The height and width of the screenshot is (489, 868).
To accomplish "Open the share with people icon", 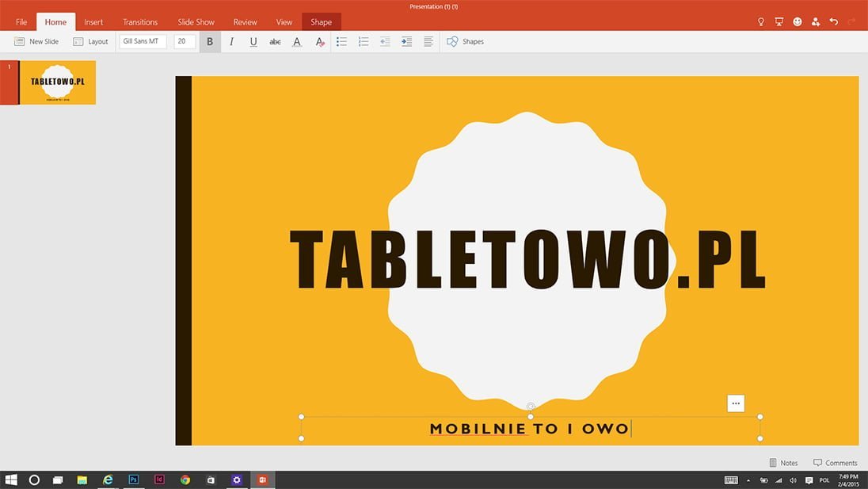I will click(816, 21).
